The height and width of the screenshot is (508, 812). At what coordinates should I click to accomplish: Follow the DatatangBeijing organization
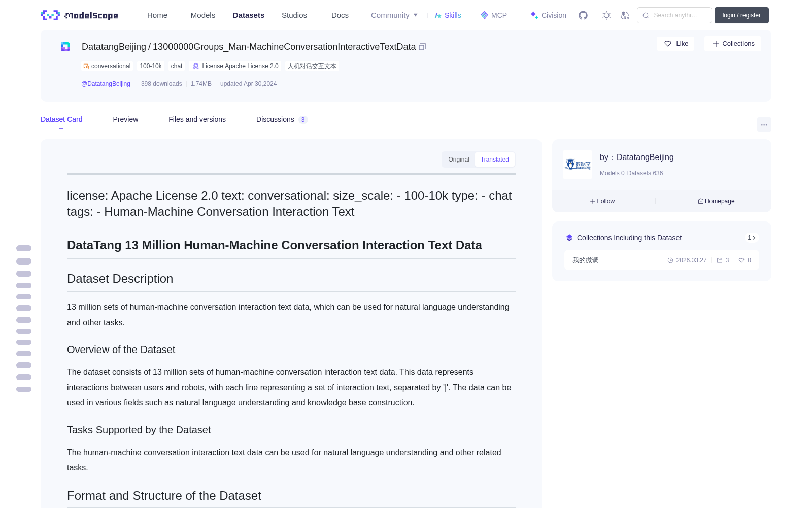pos(602,201)
